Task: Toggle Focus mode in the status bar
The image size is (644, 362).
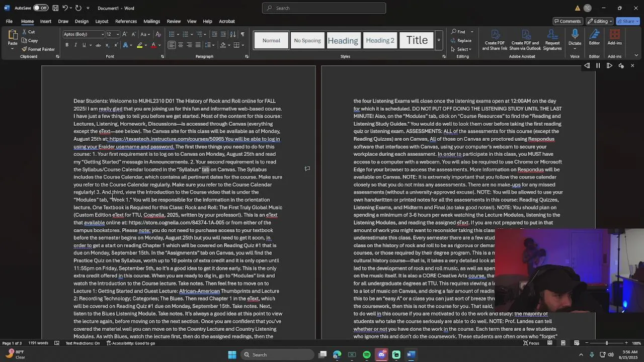Action: click(531, 343)
